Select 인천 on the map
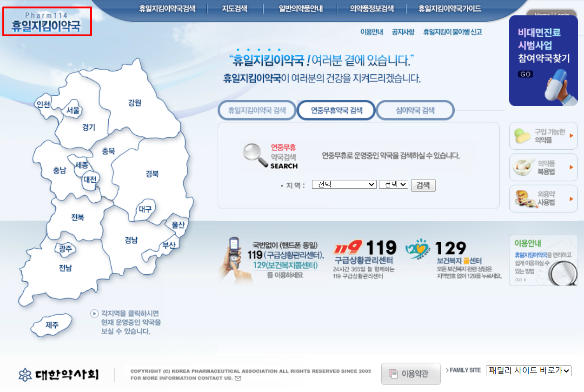 [43, 105]
